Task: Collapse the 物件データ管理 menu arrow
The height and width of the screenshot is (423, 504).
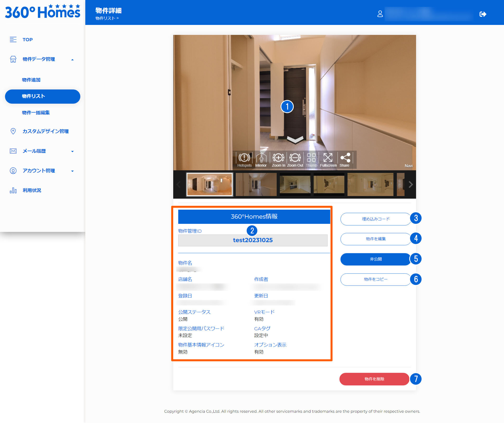Action: click(72, 60)
